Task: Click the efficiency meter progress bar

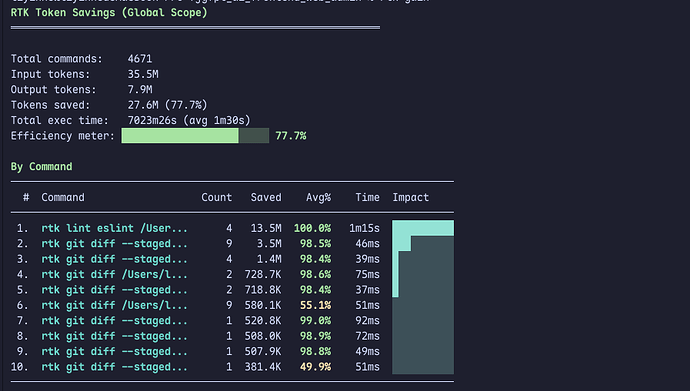Action: point(195,135)
